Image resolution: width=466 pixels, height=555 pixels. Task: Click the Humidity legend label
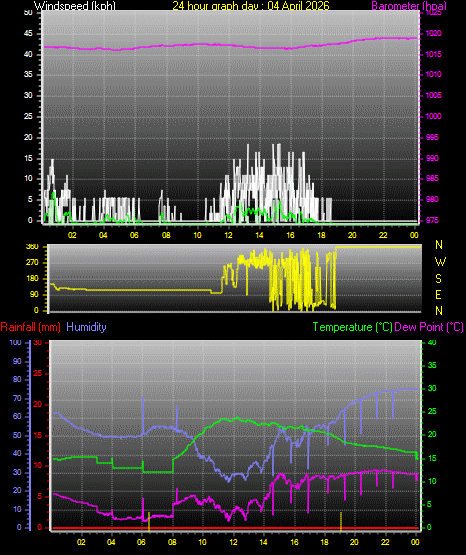coord(86,327)
